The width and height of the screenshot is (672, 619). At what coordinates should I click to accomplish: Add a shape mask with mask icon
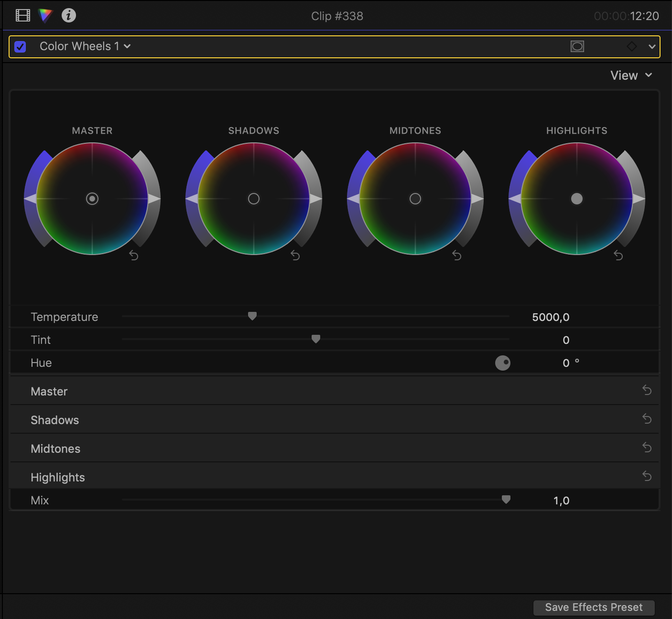[x=577, y=46]
